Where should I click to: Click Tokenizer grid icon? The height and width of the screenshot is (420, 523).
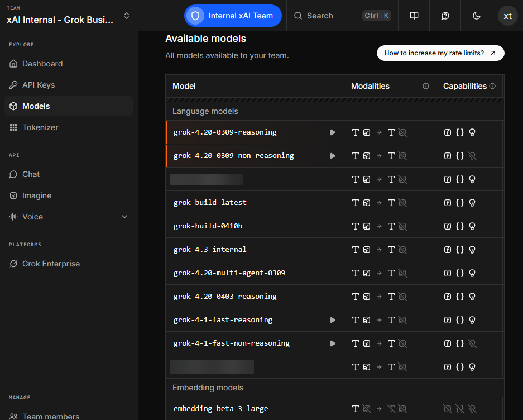13,127
